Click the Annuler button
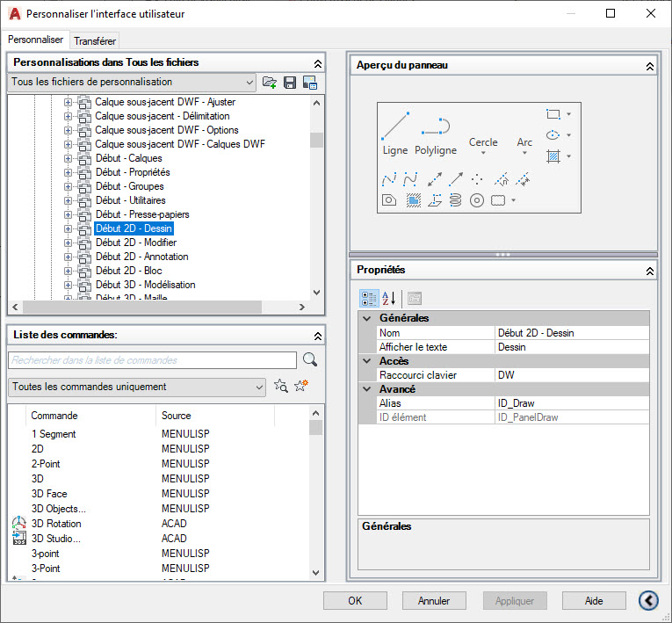The image size is (672, 623). click(x=434, y=601)
